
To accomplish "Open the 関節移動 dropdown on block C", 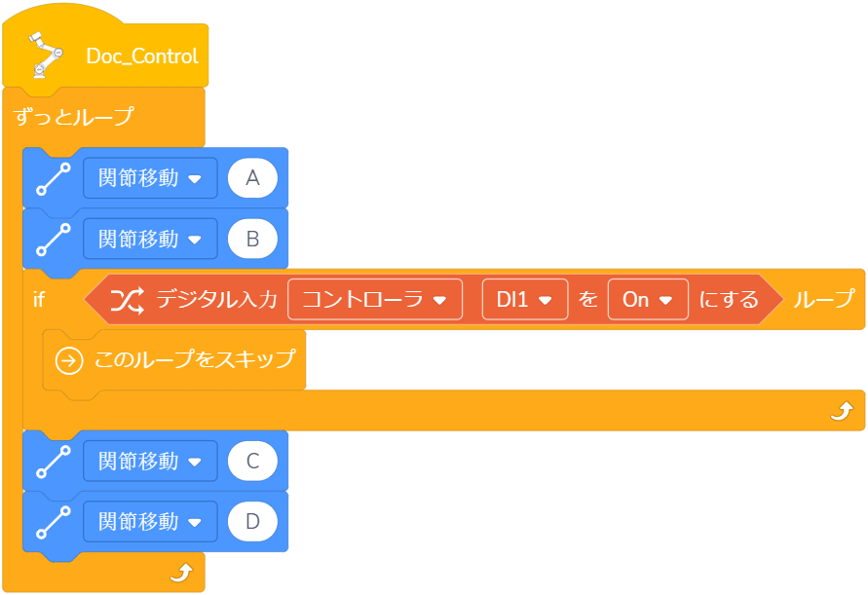I will [x=149, y=462].
